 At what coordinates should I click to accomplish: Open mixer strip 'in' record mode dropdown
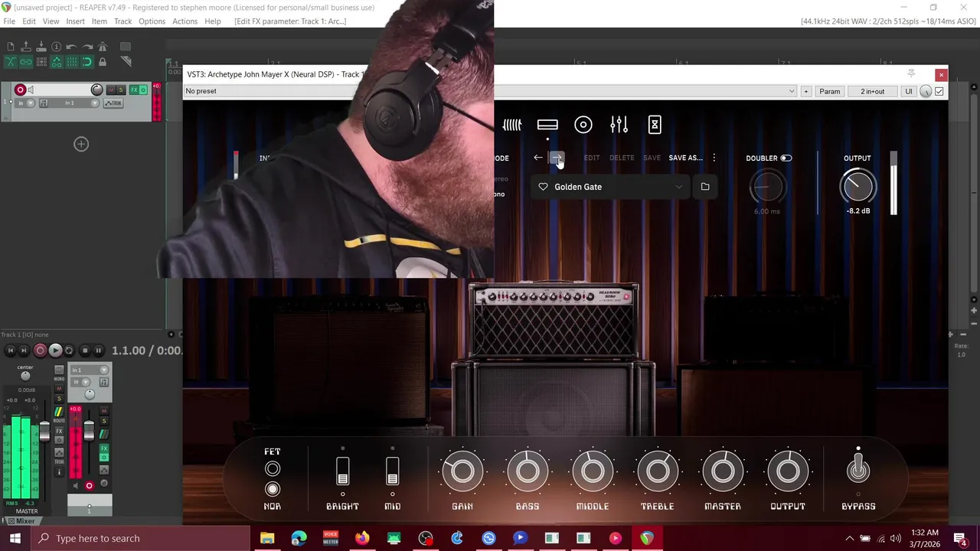pyautogui.click(x=80, y=382)
